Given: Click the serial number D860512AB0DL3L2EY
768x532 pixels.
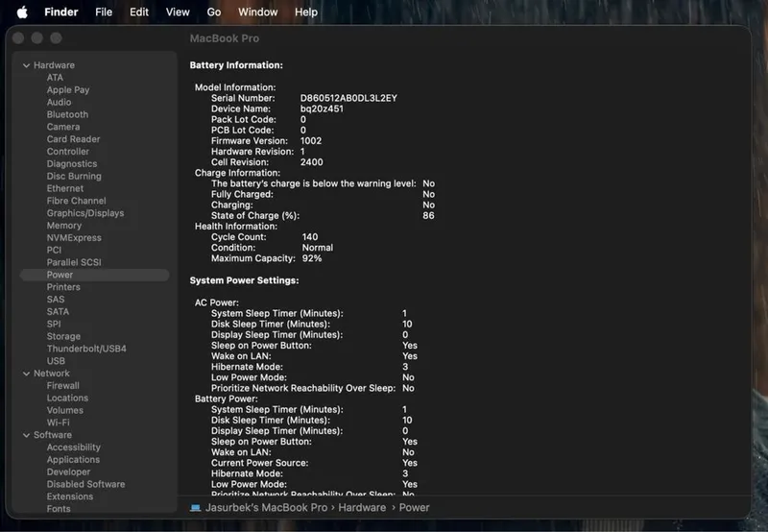Looking at the screenshot, I should 348,98.
